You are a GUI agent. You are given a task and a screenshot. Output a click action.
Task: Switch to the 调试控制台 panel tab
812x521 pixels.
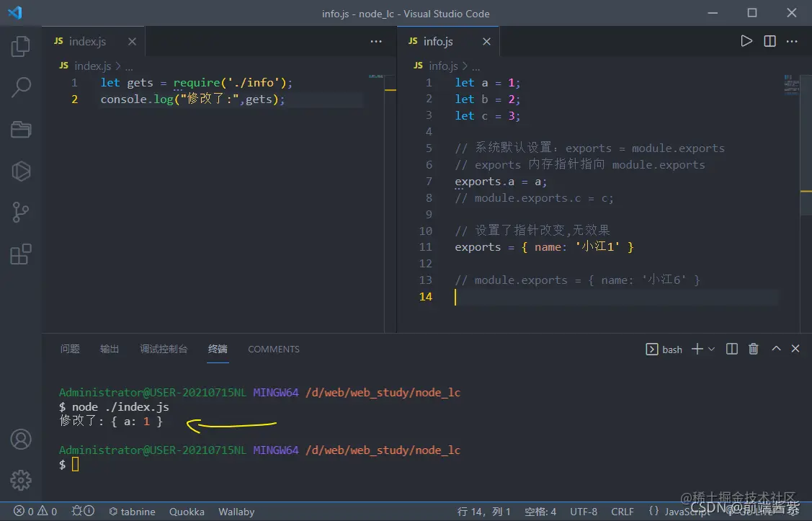pyautogui.click(x=164, y=349)
